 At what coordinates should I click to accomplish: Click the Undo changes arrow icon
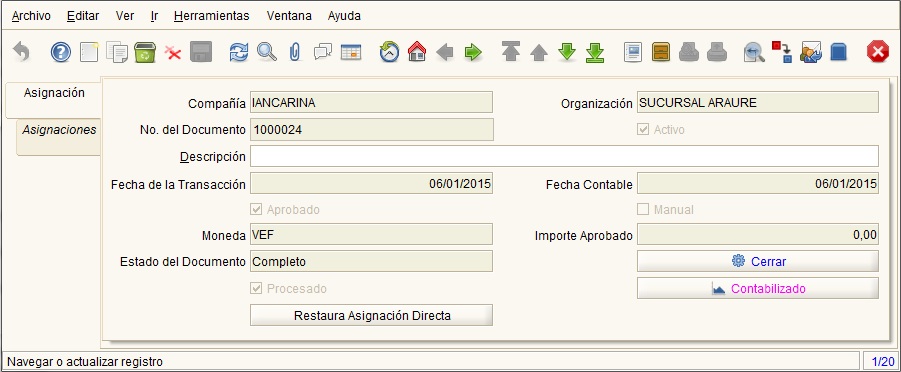[x=21, y=52]
